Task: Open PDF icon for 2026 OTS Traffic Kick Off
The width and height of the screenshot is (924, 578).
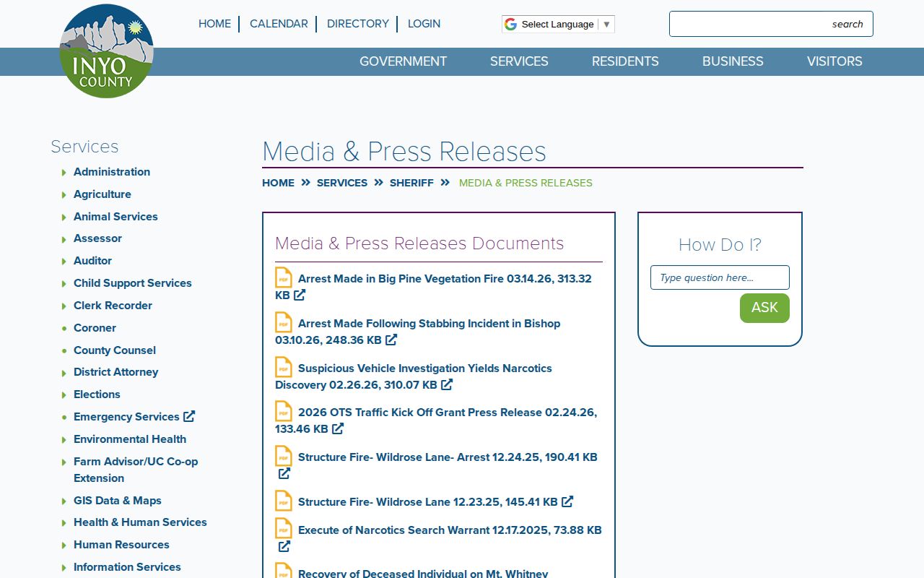Action: [284, 412]
